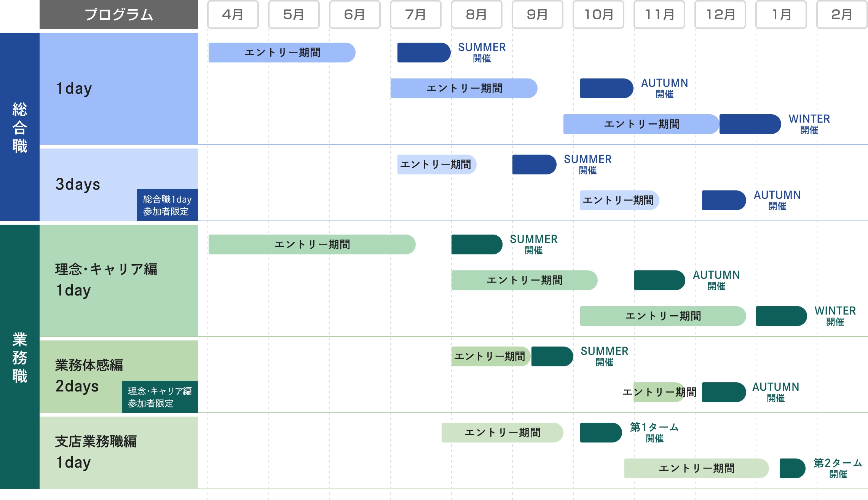Click the プログラム header cell

click(x=118, y=15)
